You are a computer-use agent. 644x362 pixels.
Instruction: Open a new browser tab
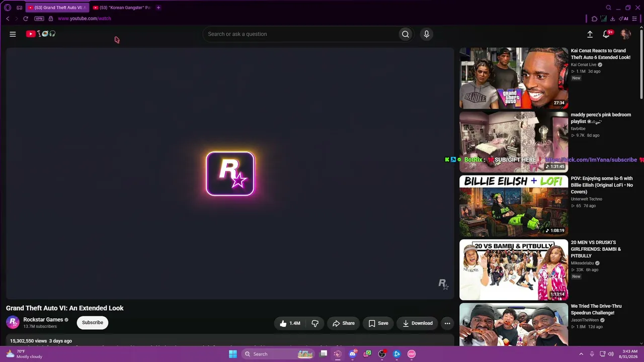(158, 8)
